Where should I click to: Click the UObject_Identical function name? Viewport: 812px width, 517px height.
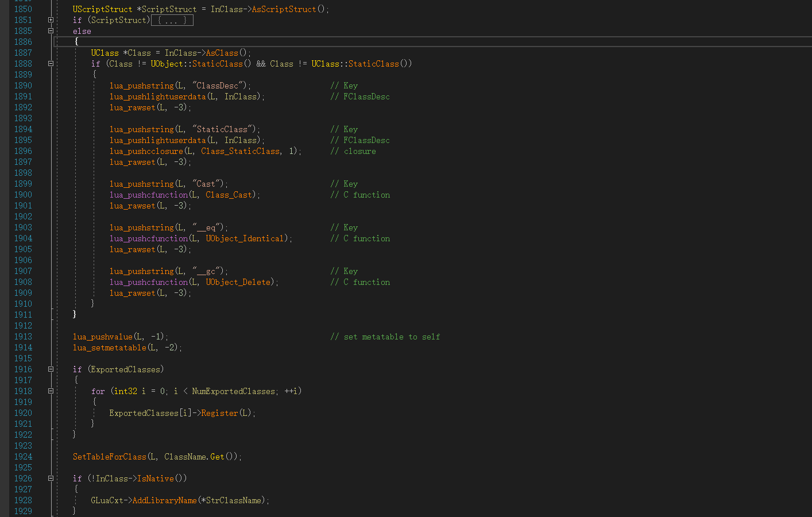[245, 238]
